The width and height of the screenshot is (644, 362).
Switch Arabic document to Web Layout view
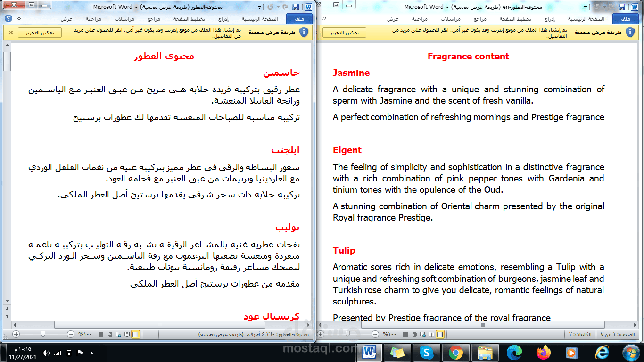click(x=118, y=334)
